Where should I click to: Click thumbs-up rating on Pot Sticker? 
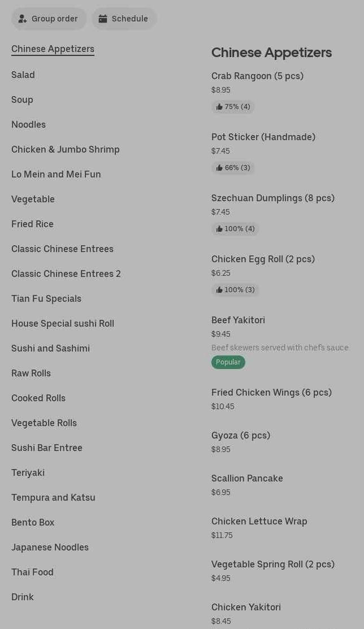point(233,168)
